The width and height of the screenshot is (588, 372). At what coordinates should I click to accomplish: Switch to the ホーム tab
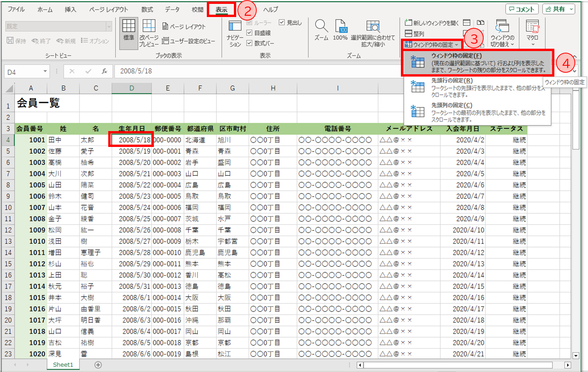point(45,9)
